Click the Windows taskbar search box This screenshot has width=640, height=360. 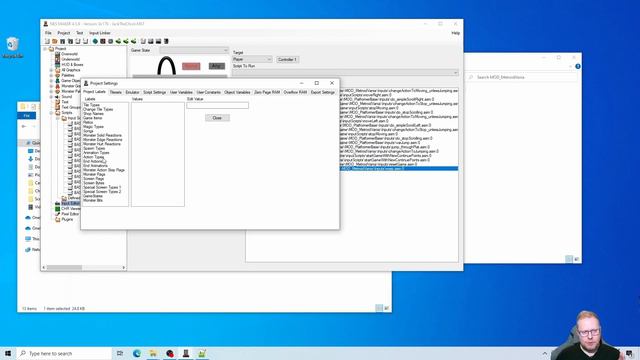click(64, 353)
